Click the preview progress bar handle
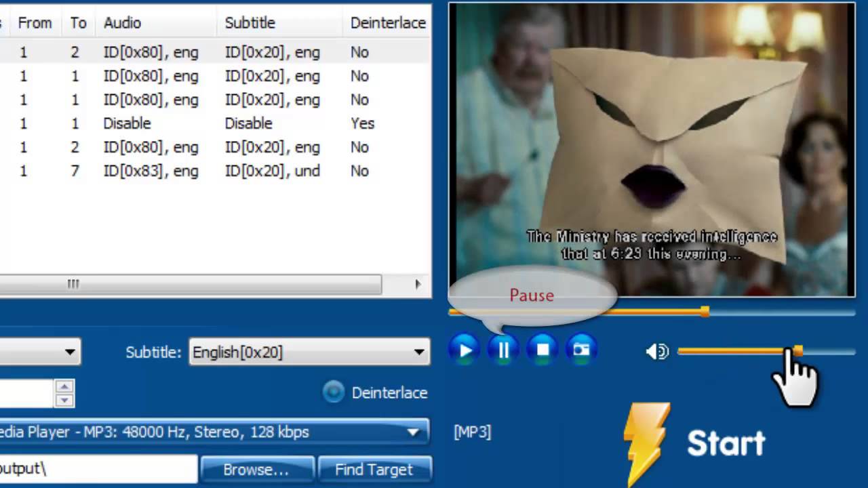The width and height of the screenshot is (868, 488). [x=705, y=312]
